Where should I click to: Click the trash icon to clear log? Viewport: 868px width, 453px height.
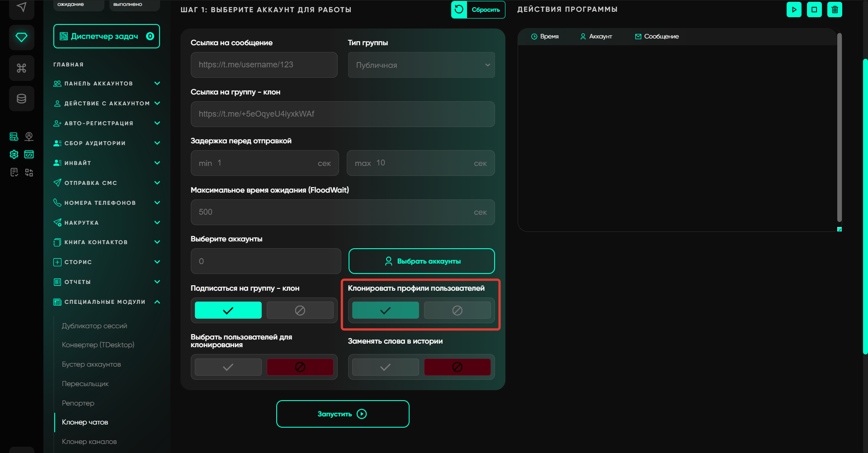[x=835, y=9]
